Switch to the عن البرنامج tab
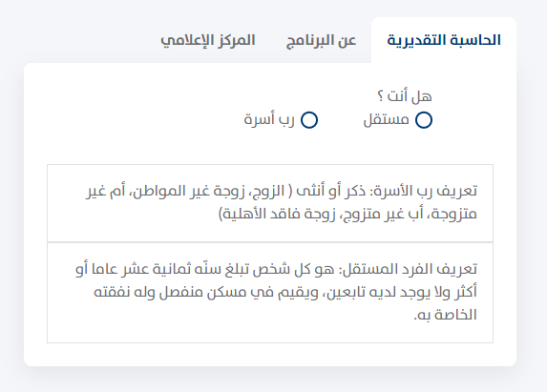 point(321,40)
